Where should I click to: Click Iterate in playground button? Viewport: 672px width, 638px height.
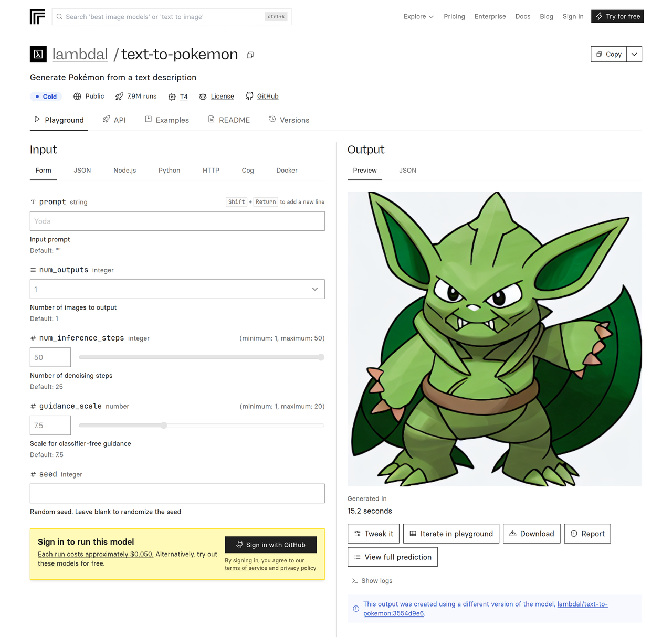coord(451,534)
